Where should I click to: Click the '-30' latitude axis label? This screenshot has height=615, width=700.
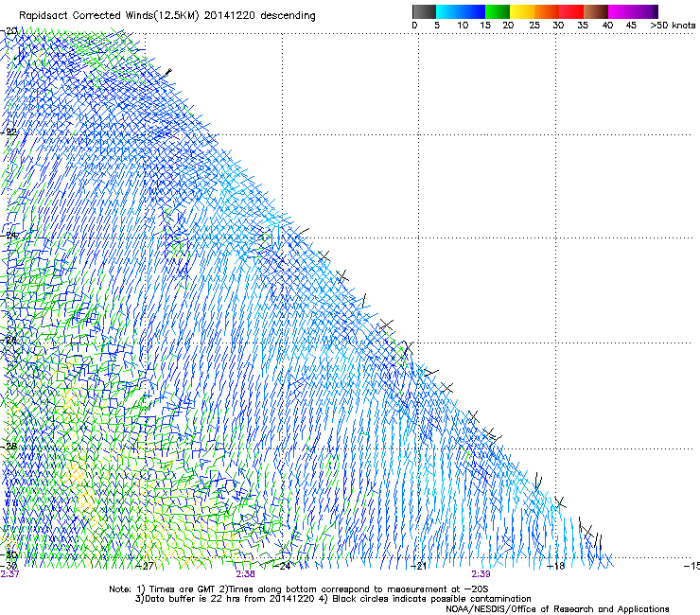tap(9, 554)
